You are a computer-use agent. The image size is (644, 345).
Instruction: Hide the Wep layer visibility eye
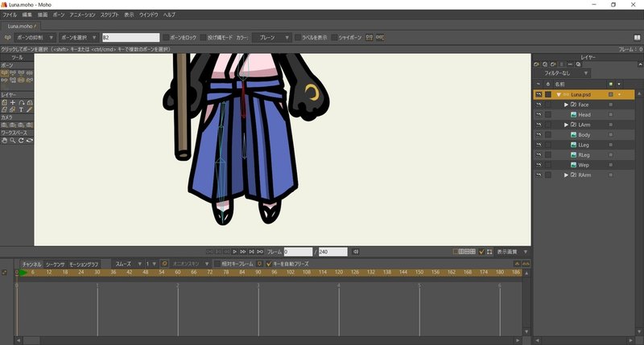pos(539,165)
